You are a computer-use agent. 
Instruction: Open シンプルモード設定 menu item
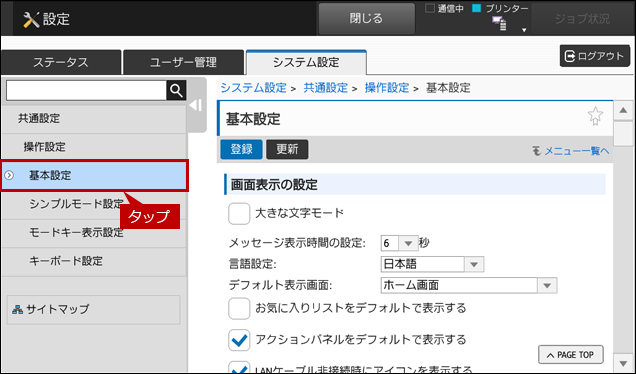(94, 204)
